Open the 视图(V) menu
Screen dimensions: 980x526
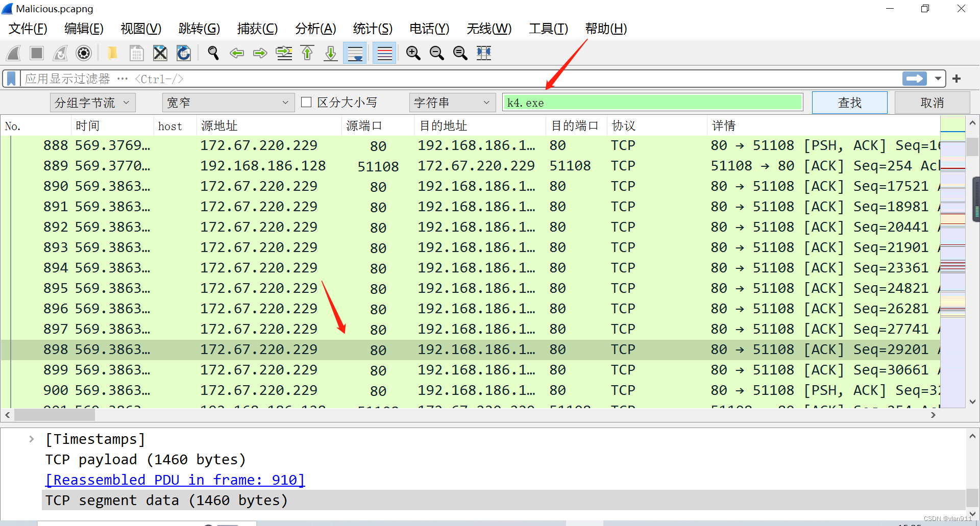click(x=141, y=29)
